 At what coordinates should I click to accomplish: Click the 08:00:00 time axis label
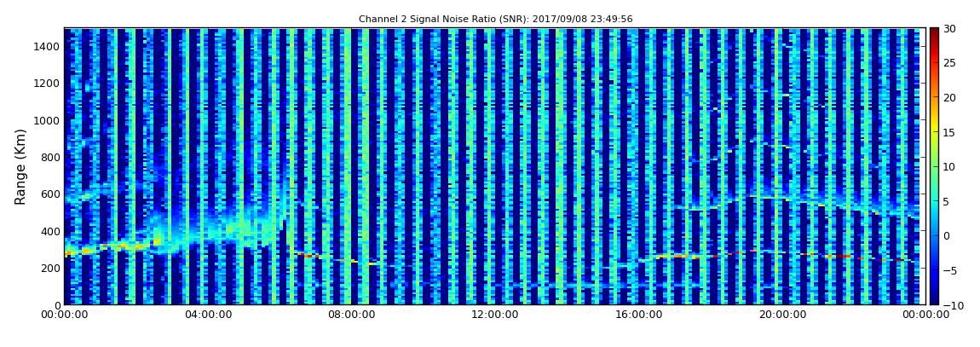tap(351, 315)
